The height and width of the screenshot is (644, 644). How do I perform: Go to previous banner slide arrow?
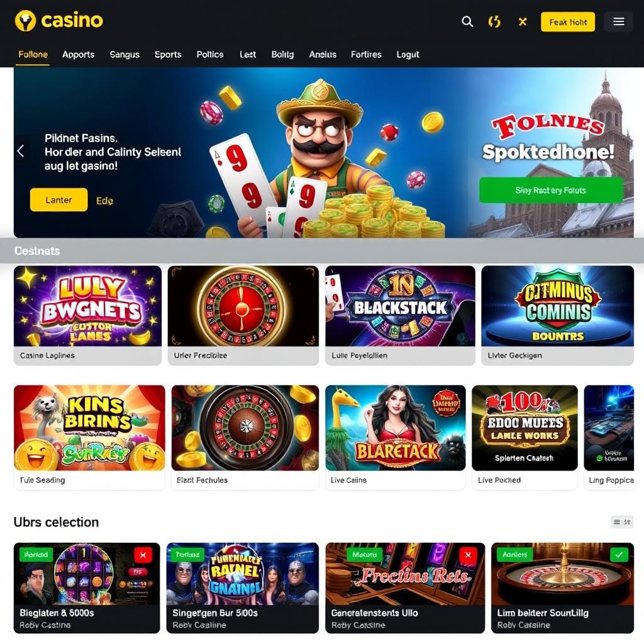pyautogui.click(x=21, y=151)
